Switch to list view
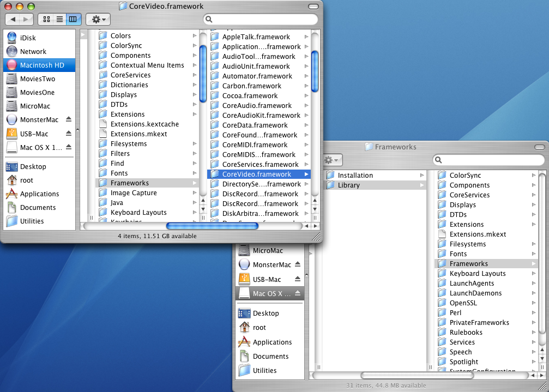The height and width of the screenshot is (392, 549). tap(59, 19)
